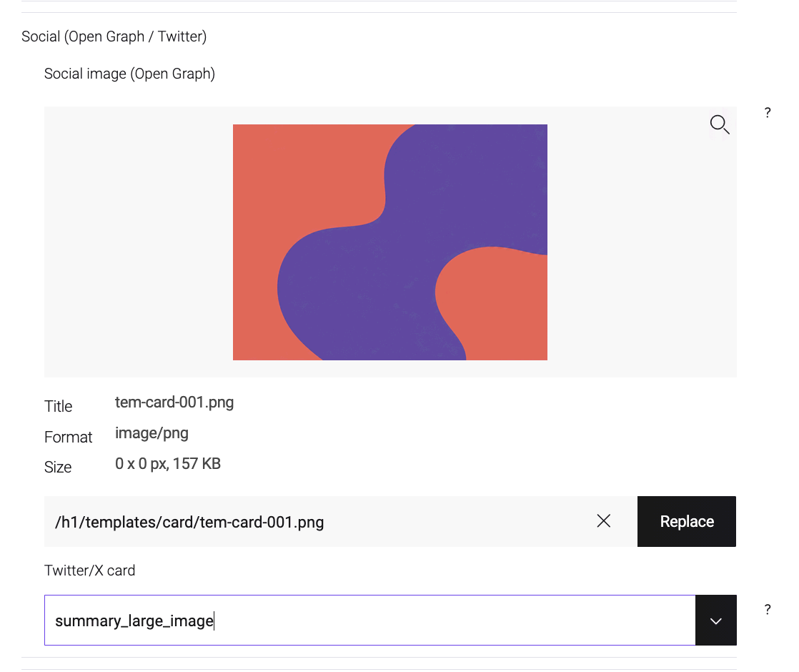The image size is (799, 672).
Task: Click the Size metadata label
Action: (x=58, y=467)
